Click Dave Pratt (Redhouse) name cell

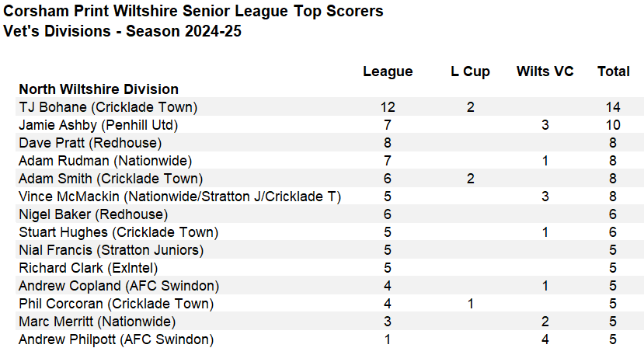pos(90,143)
